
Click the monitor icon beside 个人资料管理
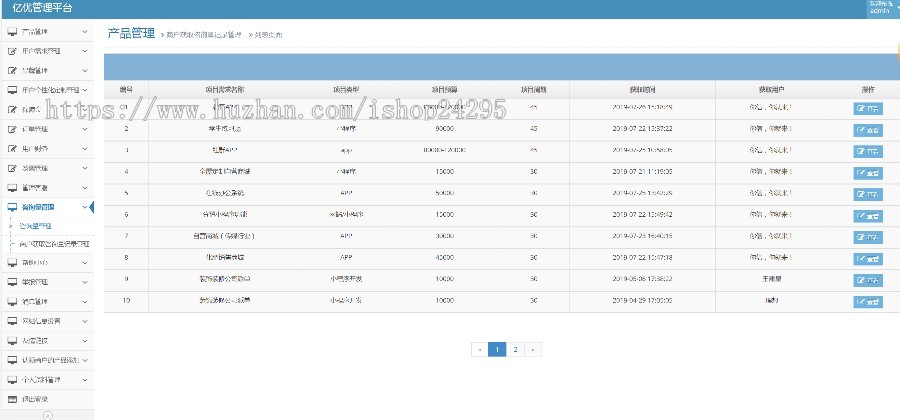(12, 380)
